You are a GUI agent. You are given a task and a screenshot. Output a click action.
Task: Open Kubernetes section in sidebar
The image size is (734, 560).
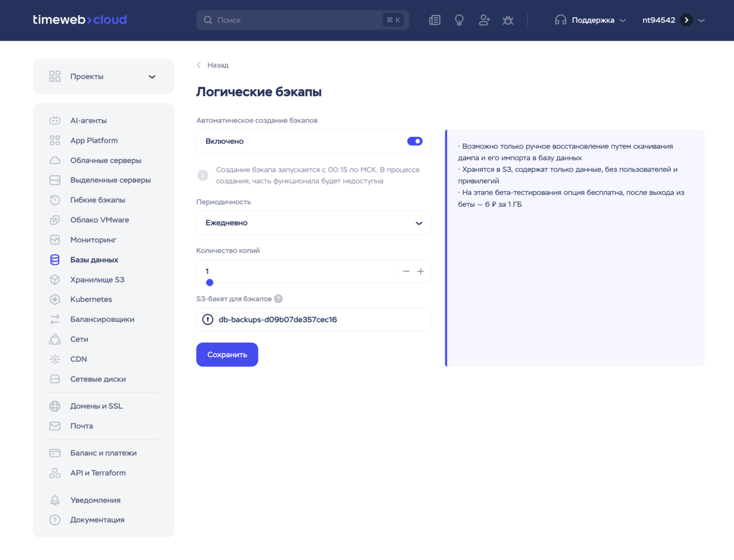point(91,299)
